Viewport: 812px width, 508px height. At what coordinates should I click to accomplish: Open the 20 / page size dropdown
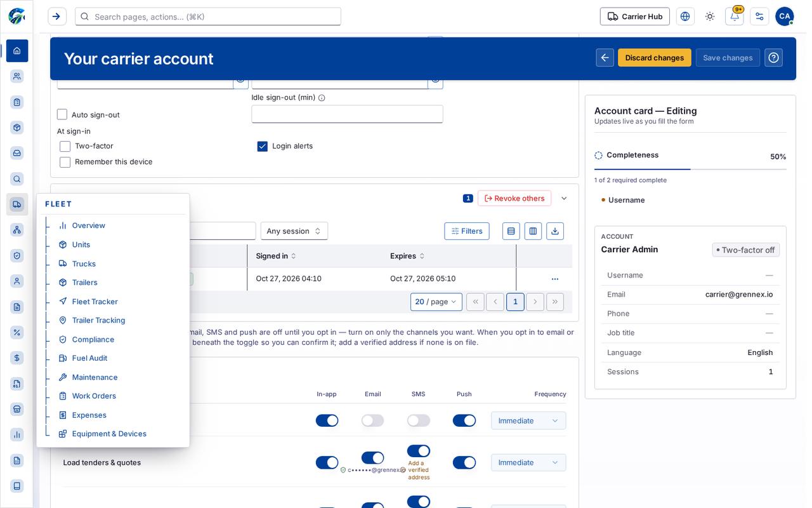pos(436,302)
